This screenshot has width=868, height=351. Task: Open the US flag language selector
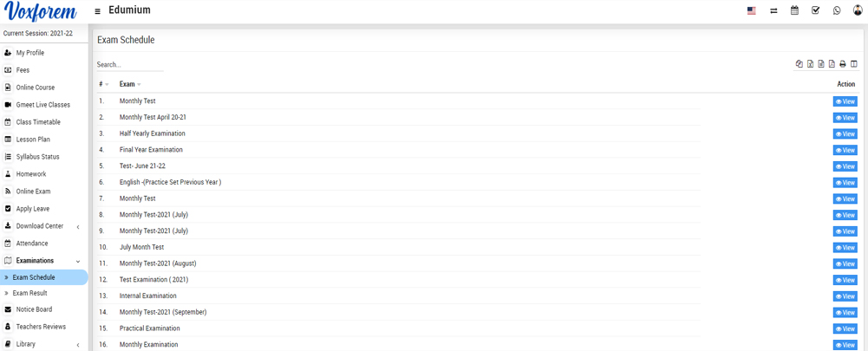[752, 10]
